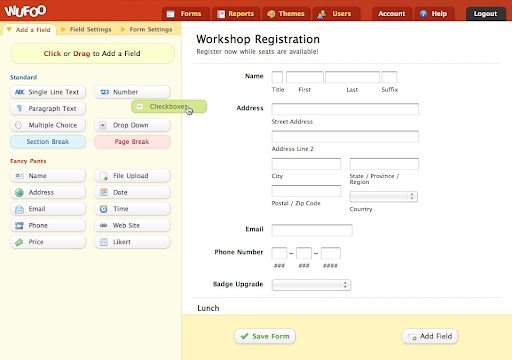
Task: Add a Multiple Choice radio field
Action: (48, 125)
